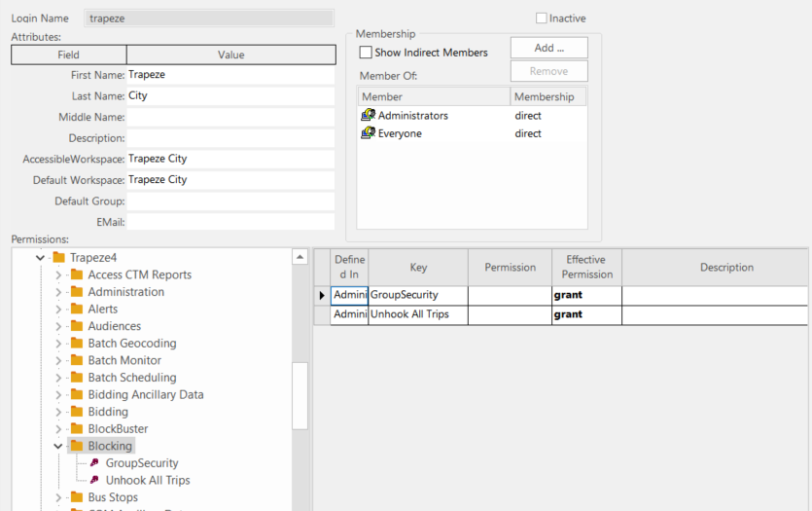Expand the Alerts node

coord(58,309)
